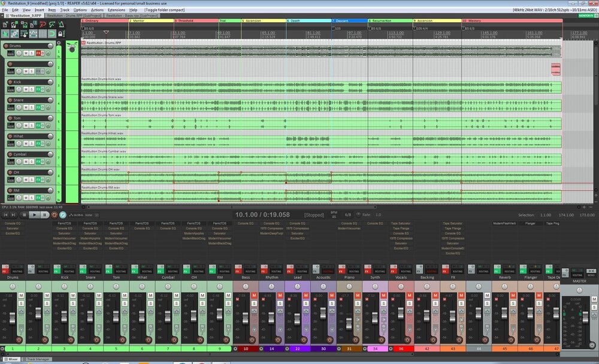
Task: Click the Vocals channel ROUTING button
Action: (x=405, y=271)
